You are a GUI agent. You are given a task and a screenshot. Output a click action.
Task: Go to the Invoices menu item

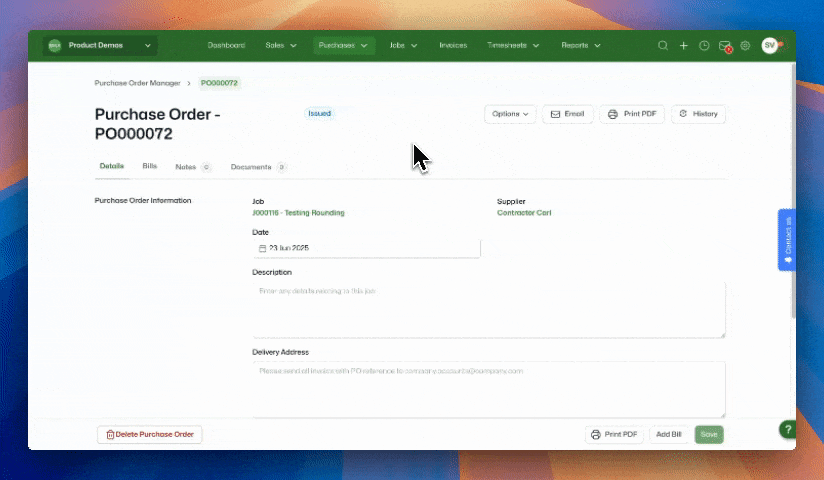tap(453, 46)
